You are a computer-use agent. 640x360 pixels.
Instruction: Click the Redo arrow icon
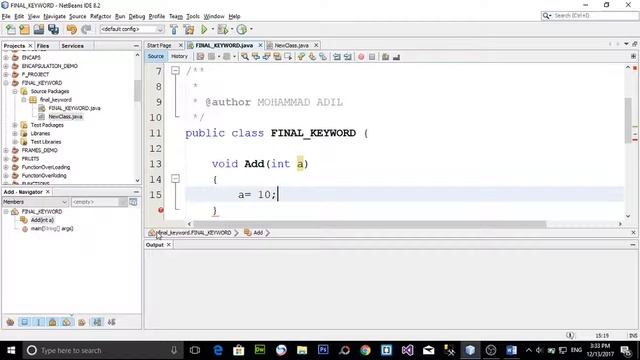pyautogui.click(x=86, y=29)
